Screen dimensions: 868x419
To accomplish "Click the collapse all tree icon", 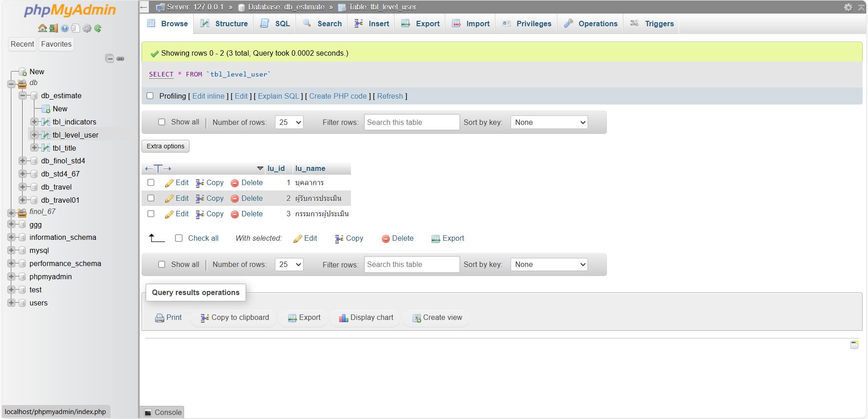I will point(109,58).
